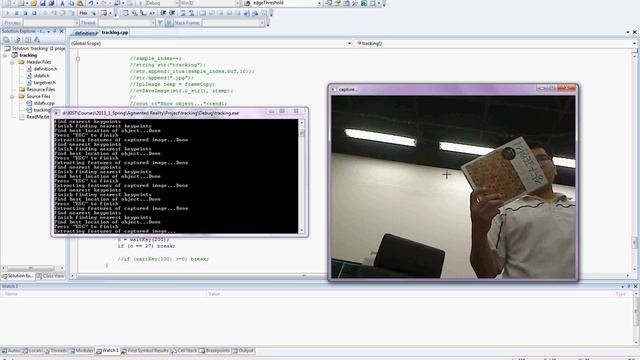
Task: Select the Resource Files folder
Action: pyautogui.click(x=40, y=89)
